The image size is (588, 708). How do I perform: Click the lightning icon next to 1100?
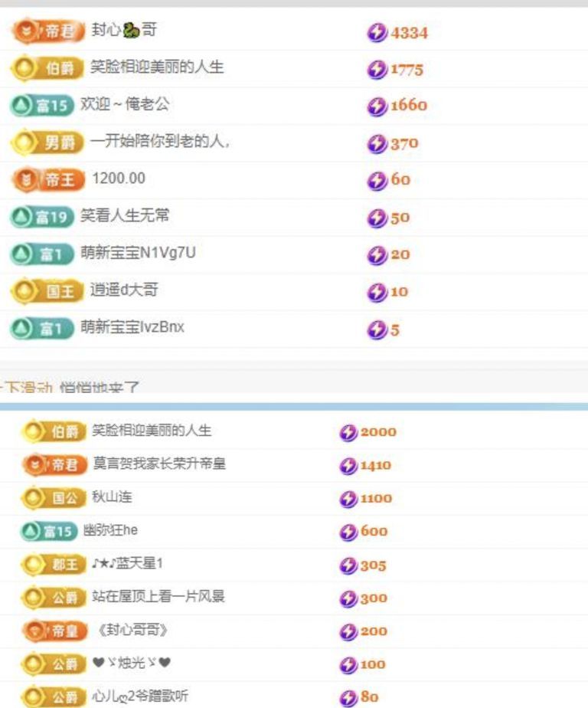(348, 499)
